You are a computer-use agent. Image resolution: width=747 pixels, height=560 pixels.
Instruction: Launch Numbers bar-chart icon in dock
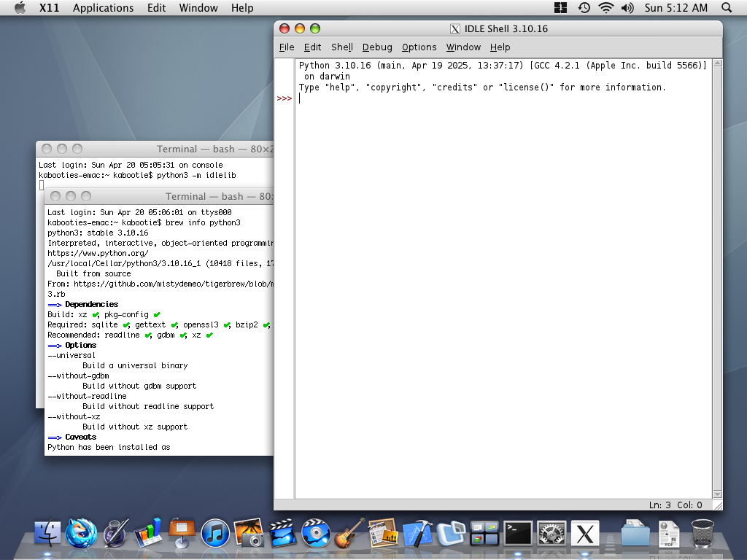[x=148, y=532]
